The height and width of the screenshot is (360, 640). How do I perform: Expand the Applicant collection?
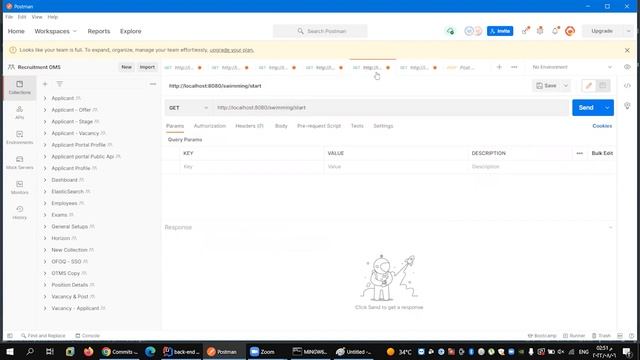(45, 98)
